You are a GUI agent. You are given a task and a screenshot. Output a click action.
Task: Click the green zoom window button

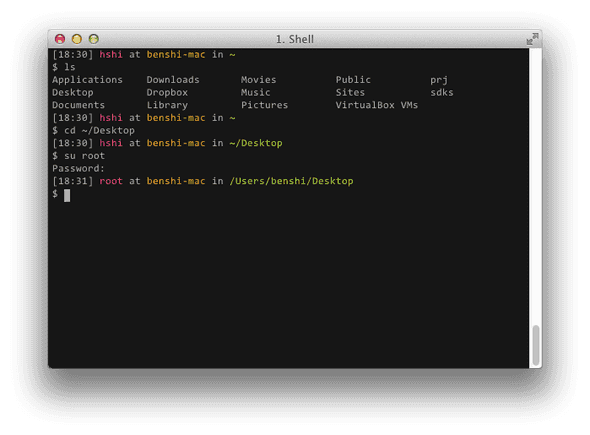tap(94, 39)
